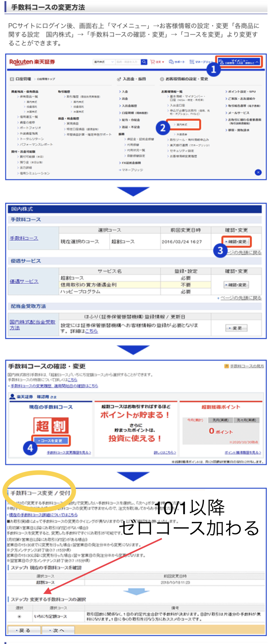Click the stock search input field
Screen dimensions: 273x644
click(x=128, y=62)
